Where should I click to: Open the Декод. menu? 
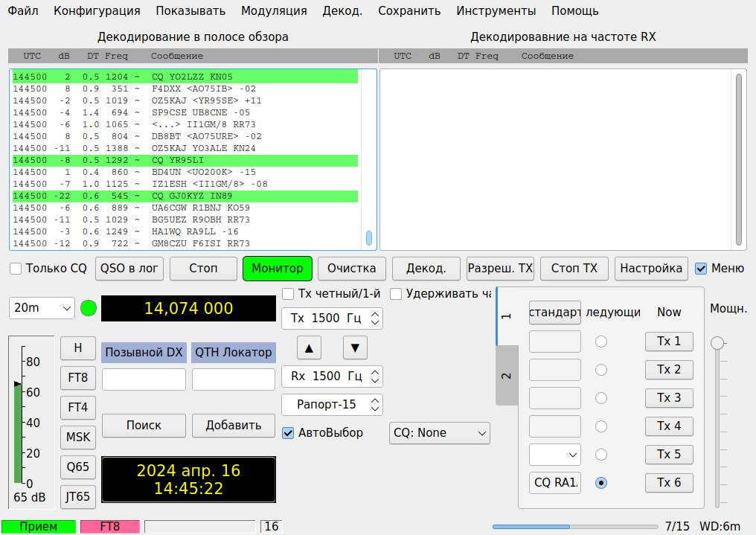point(342,10)
